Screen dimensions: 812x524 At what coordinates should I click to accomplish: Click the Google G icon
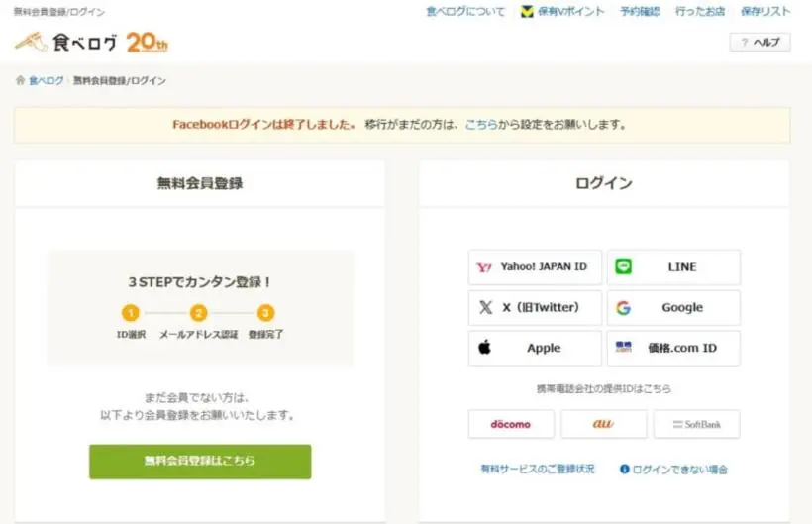click(x=624, y=307)
